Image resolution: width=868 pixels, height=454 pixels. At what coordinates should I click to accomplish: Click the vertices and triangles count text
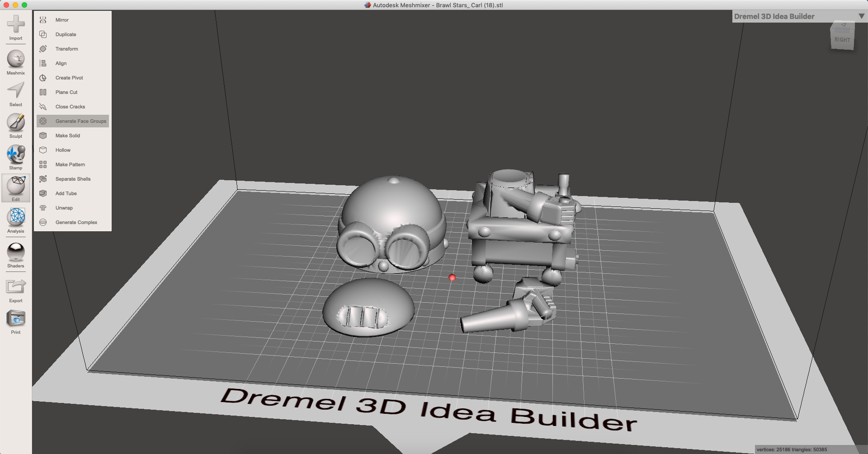click(792, 449)
